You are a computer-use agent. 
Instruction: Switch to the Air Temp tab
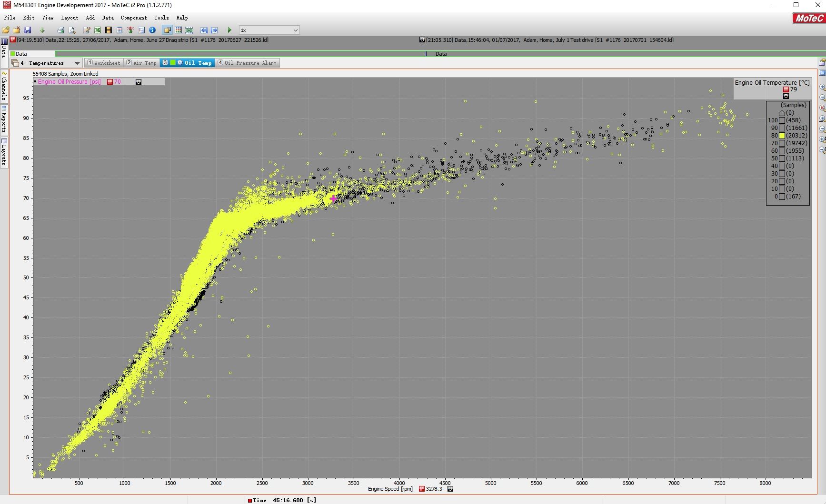click(x=141, y=63)
